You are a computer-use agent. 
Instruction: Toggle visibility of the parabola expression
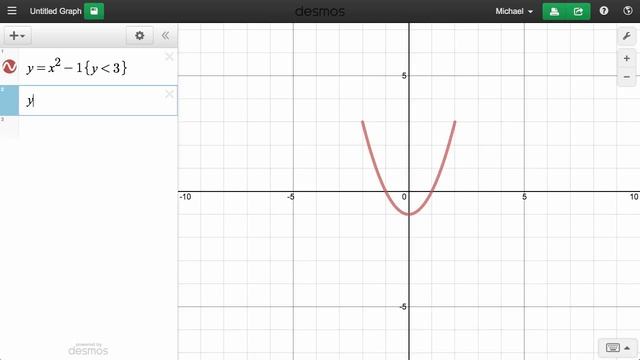(x=9, y=67)
